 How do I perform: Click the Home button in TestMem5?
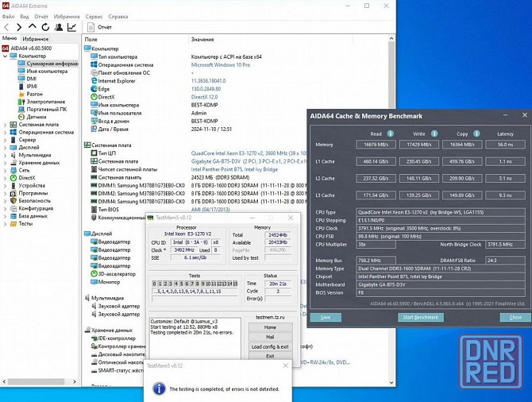tap(270, 327)
